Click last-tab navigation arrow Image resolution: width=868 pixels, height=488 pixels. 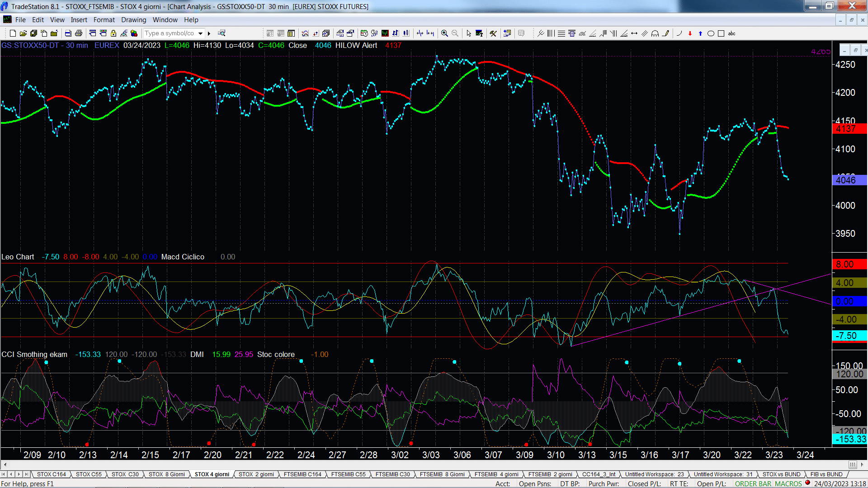click(x=26, y=474)
